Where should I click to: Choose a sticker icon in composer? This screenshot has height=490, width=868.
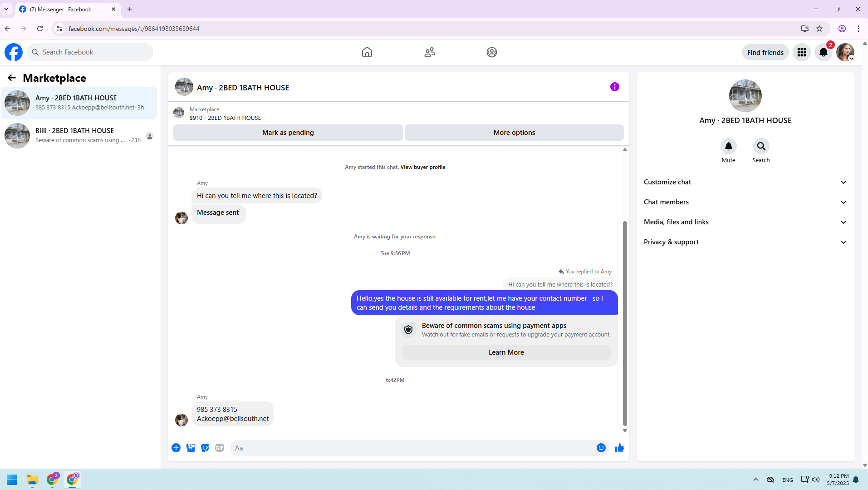click(205, 448)
